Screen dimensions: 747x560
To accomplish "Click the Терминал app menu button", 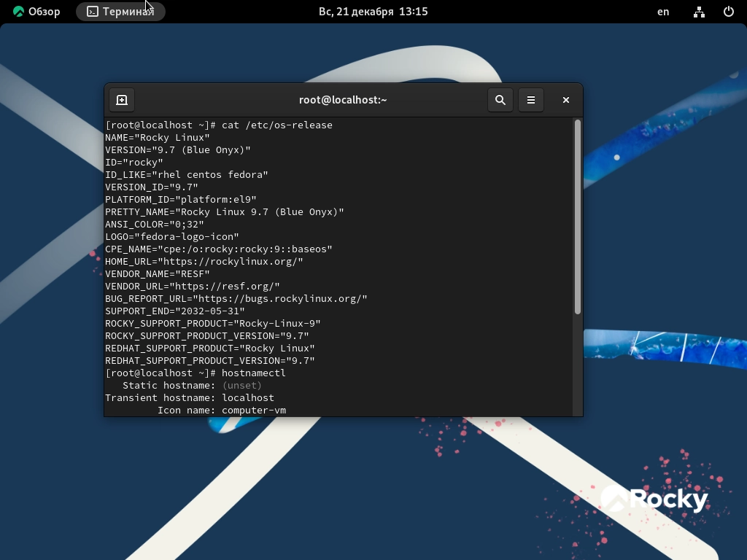I will point(120,12).
